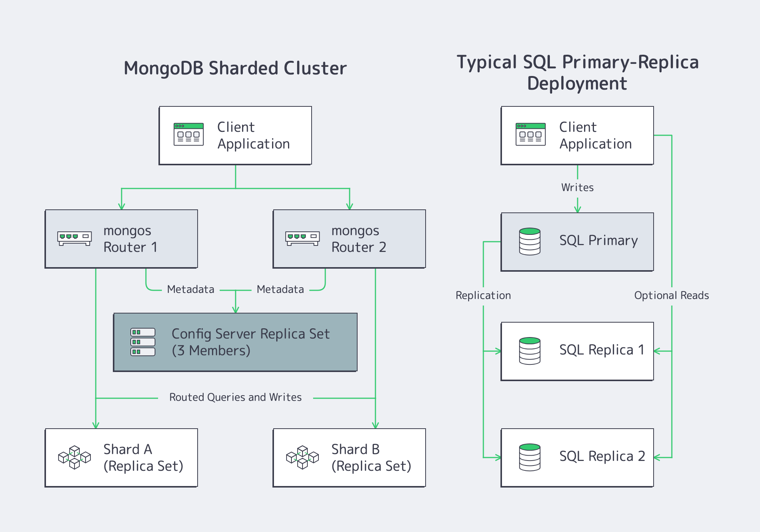This screenshot has width=760, height=532.
Task: Click the 'Typical SQL Primary-Replica Deployment' heading
Action: pyautogui.click(x=578, y=73)
